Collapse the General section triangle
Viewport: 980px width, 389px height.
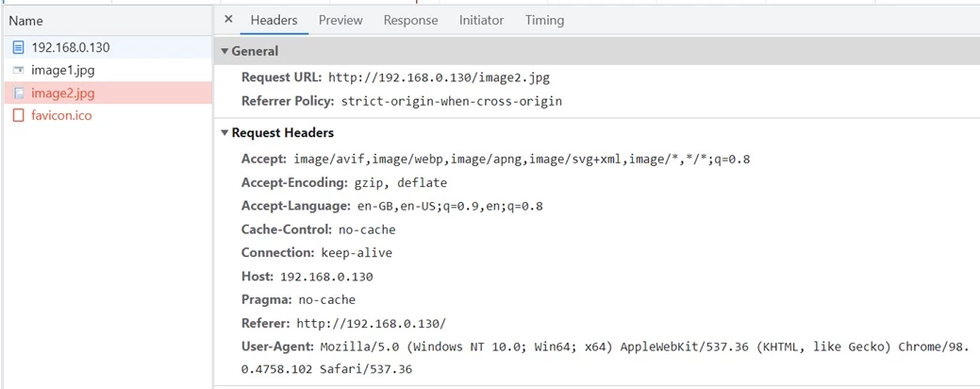225,51
